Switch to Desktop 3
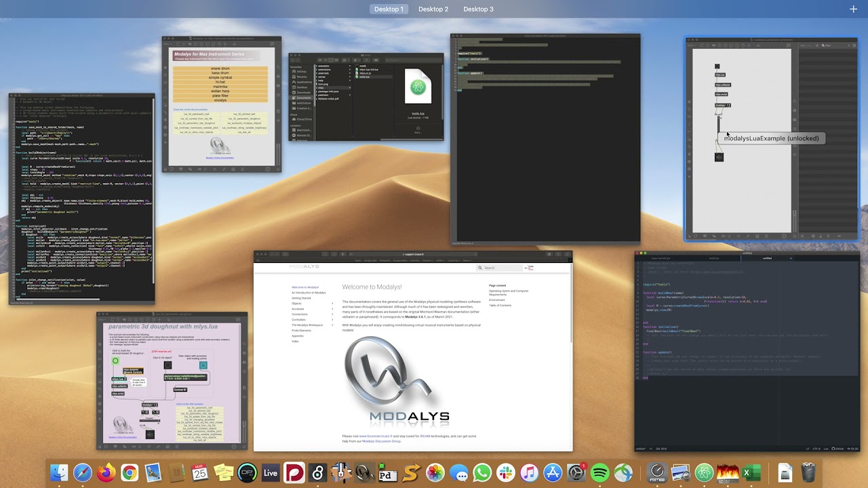The image size is (868, 488). click(478, 9)
